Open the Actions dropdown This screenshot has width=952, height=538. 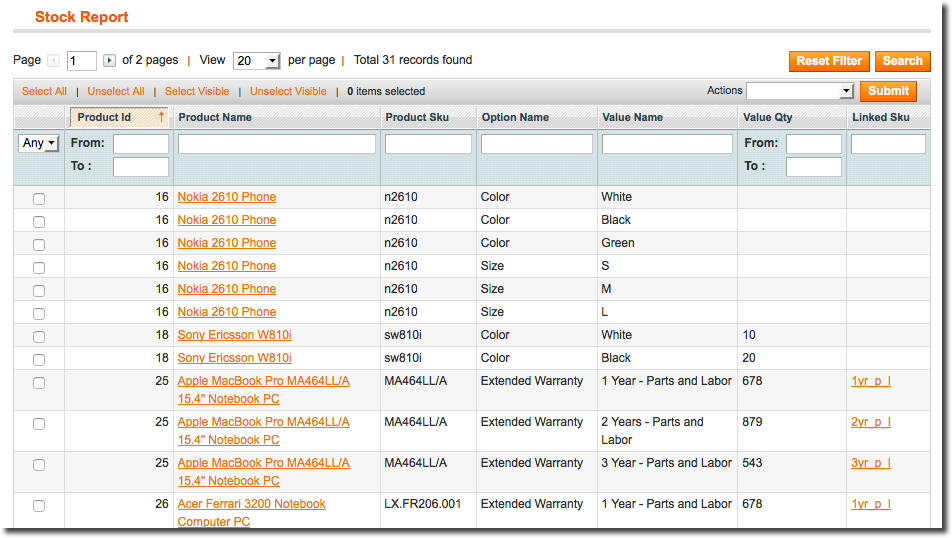click(x=800, y=91)
